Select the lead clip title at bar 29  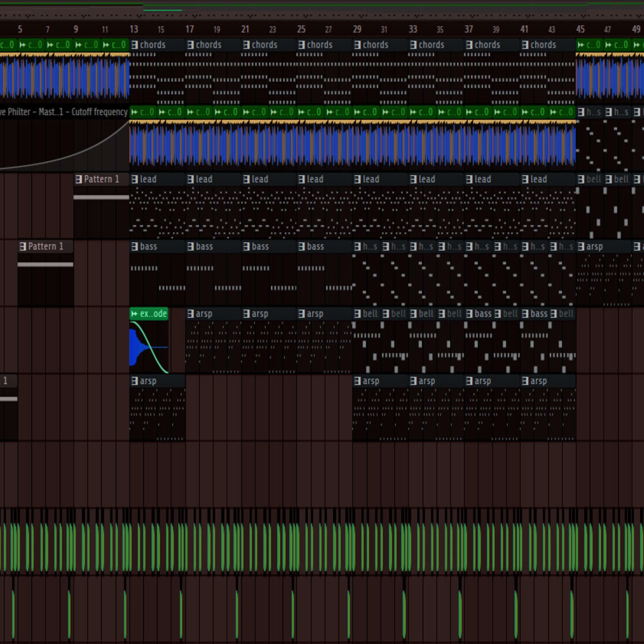[x=371, y=179]
